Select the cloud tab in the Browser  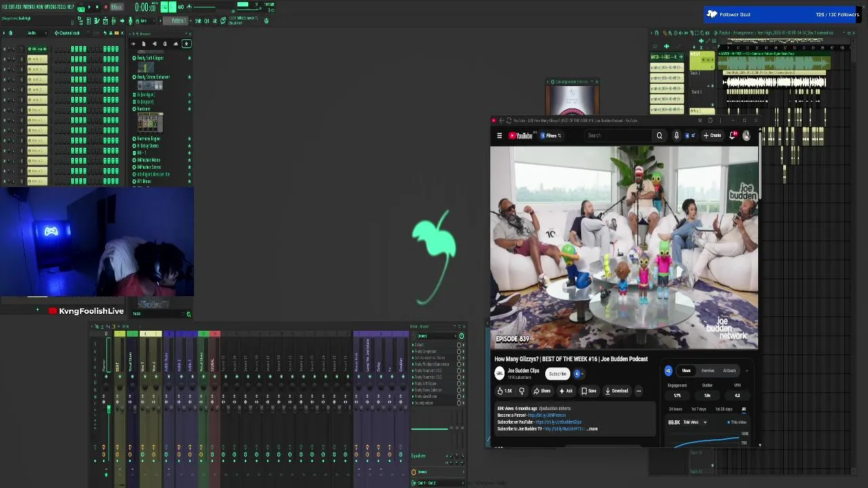[x=176, y=43]
